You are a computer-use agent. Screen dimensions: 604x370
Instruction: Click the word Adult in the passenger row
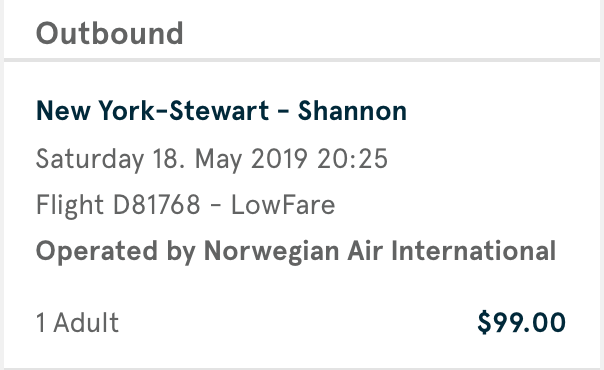point(86,322)
